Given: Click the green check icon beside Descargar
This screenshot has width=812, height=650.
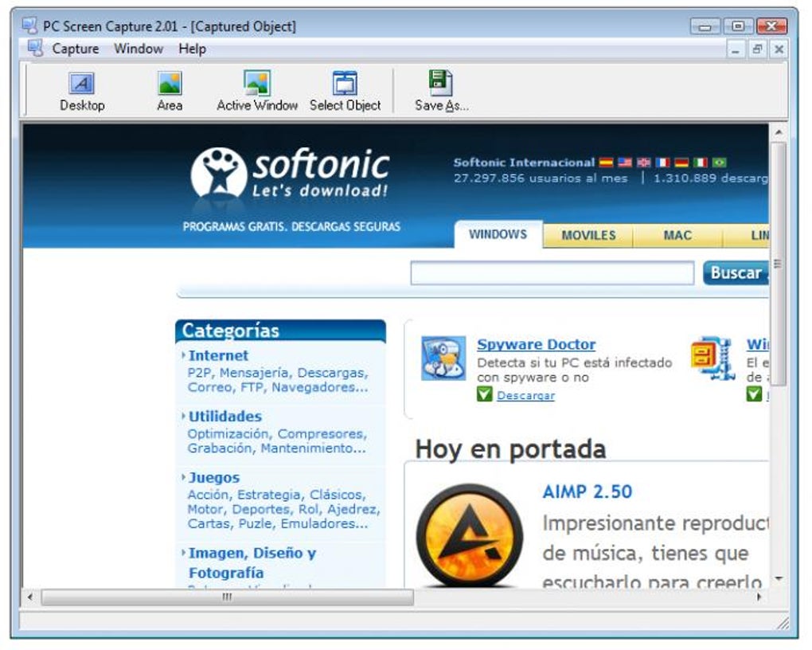Looking at the screenshot, I should coord(484,395).
